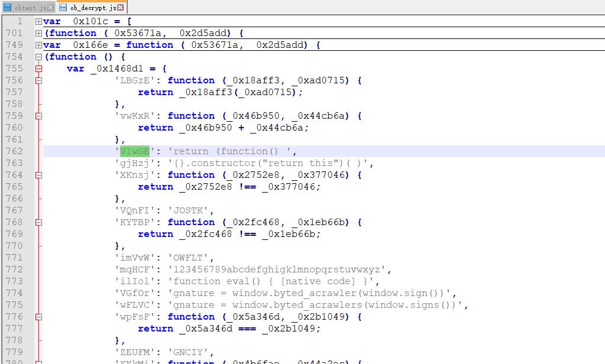The height and width of the screenshot is (364, 605).
Task: Collapse the 'wpFsF' function at line 776
Action: coord(38,317)
